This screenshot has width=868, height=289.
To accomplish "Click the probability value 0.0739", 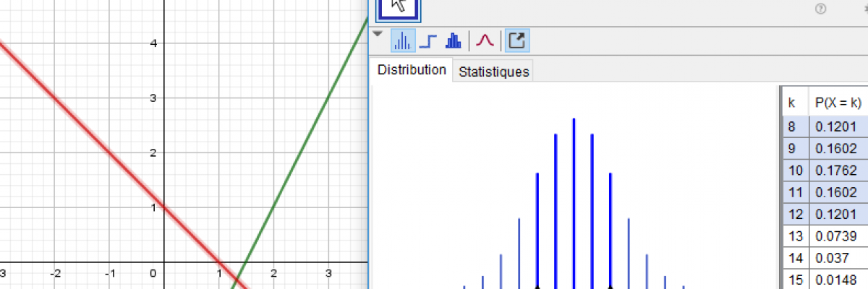I will [x=836, y=237].
